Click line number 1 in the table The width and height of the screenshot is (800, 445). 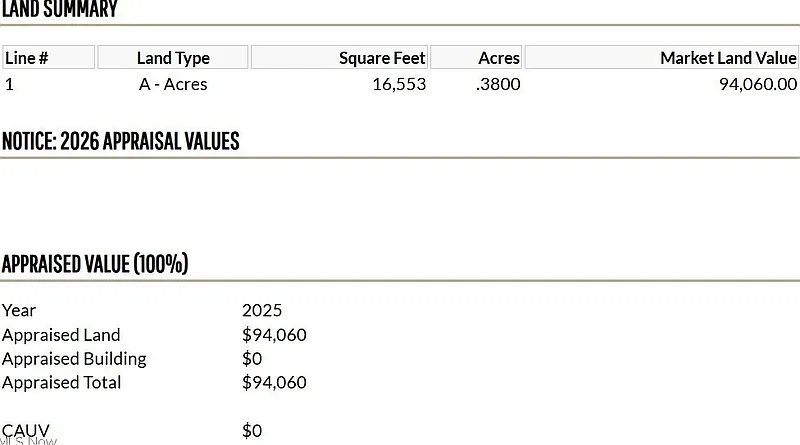click(9, 84)
